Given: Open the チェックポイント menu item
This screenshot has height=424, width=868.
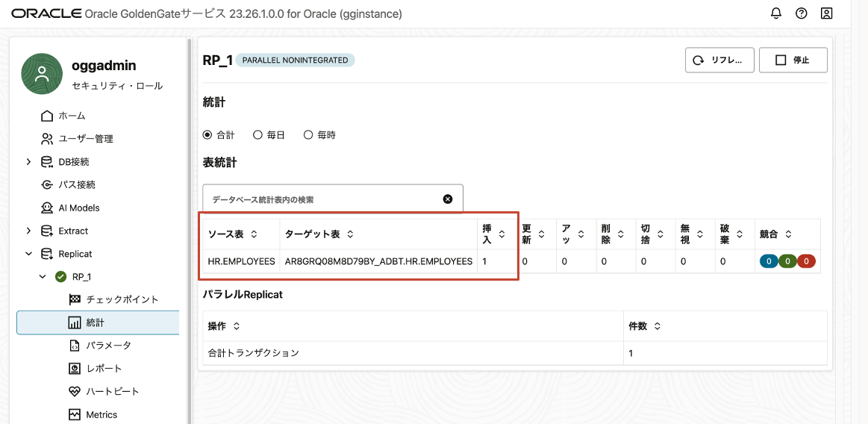Looking at the screenshot, I should [x=122, y=299].
